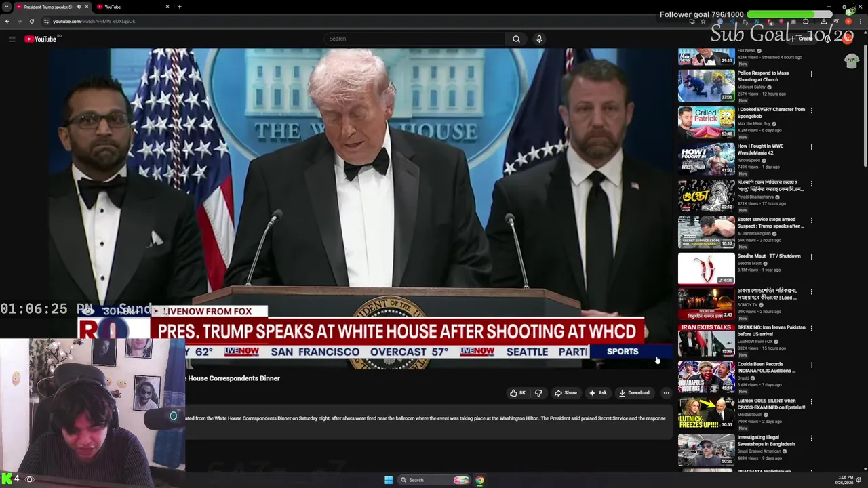Viewport: 868px width, 488px height.
Task: Open Chrome extensions puzzle icon
Action: (806, 21)
